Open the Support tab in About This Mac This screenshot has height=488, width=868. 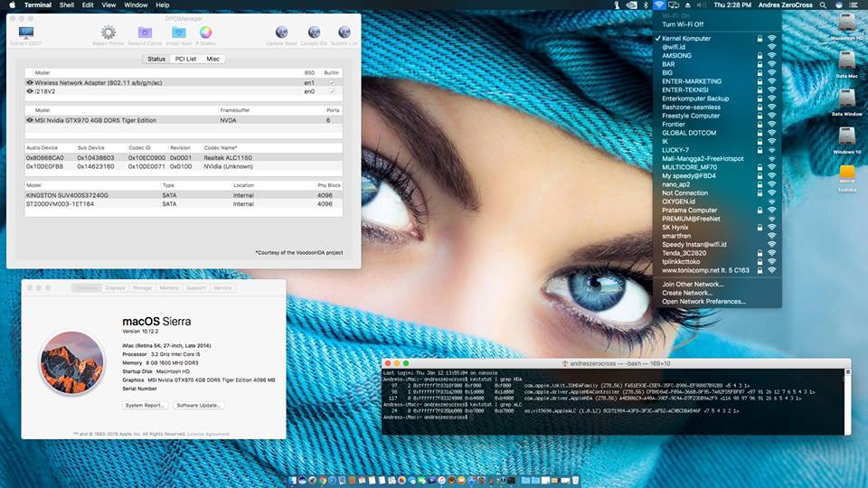pyautogui.click(x=196, y=287)
